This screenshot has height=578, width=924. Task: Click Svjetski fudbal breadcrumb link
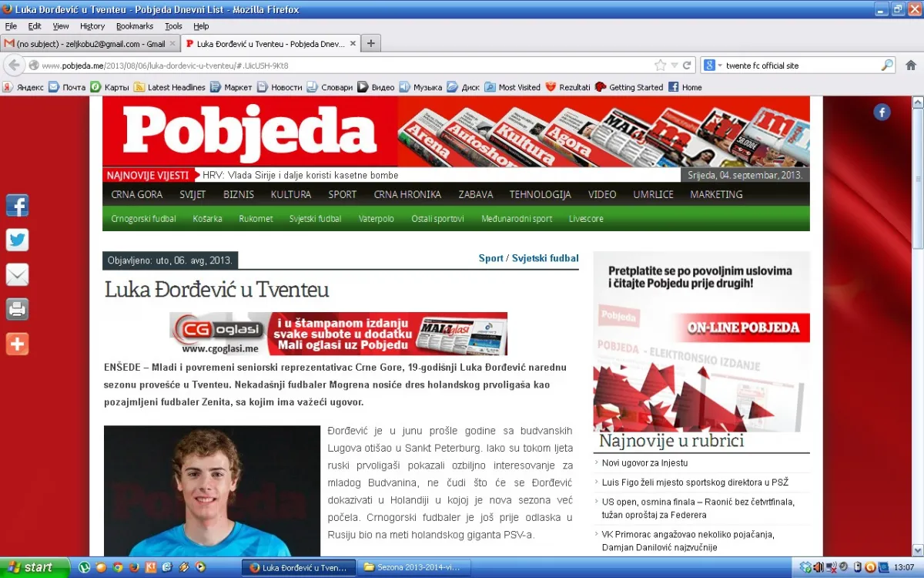(546, 258)
